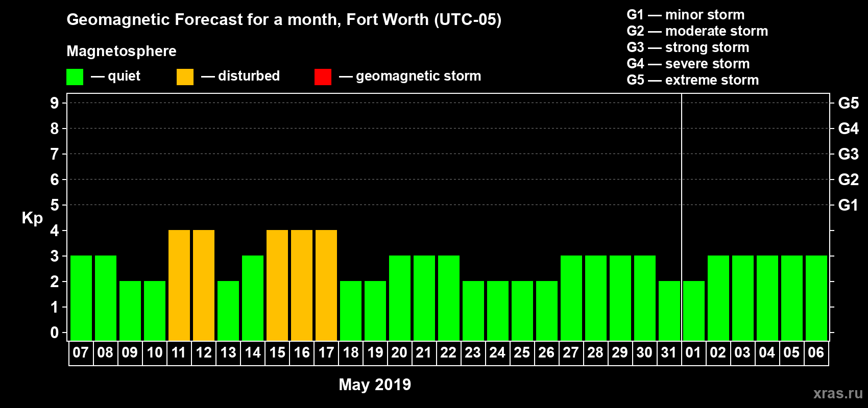
Task: Select the green bar for May 22
Action: (x=449, y=298)
